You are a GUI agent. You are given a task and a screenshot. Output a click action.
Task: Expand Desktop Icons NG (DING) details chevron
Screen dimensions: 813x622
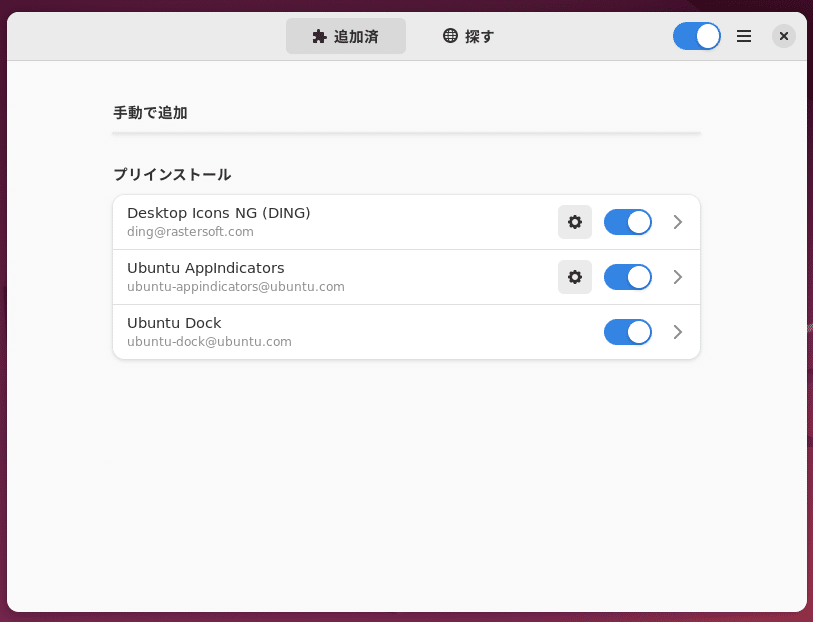click(677, 222)
